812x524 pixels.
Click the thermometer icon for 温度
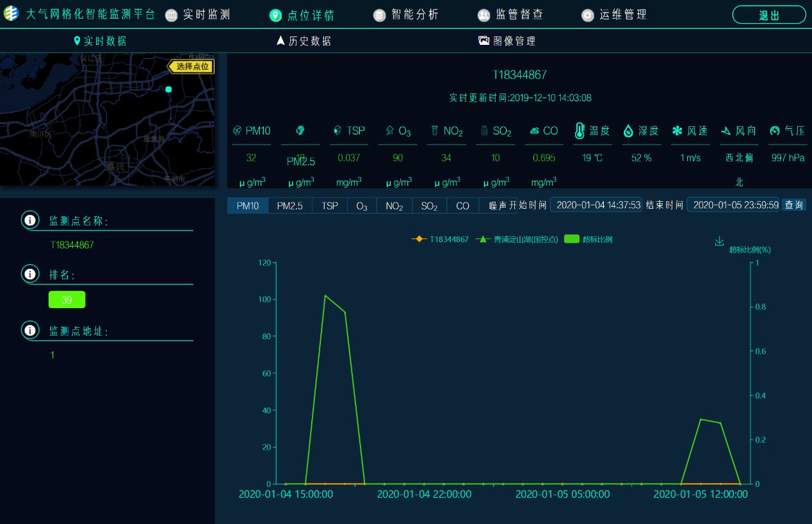[580, 131]
